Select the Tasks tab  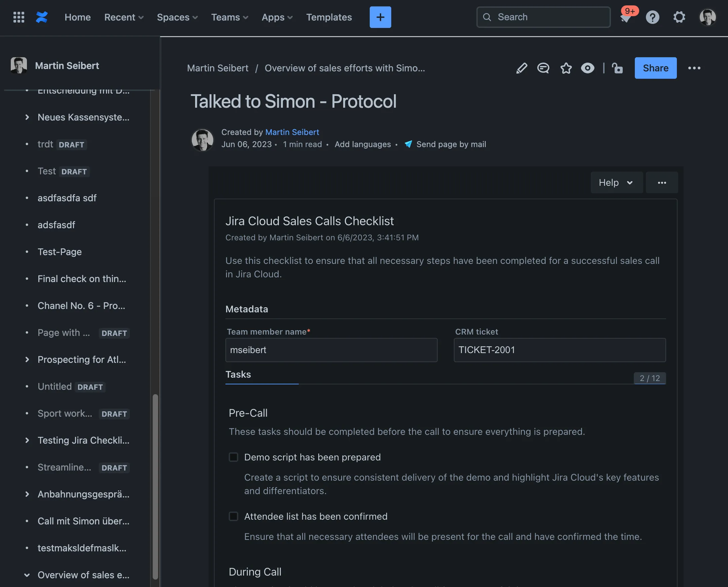[238, 374]
